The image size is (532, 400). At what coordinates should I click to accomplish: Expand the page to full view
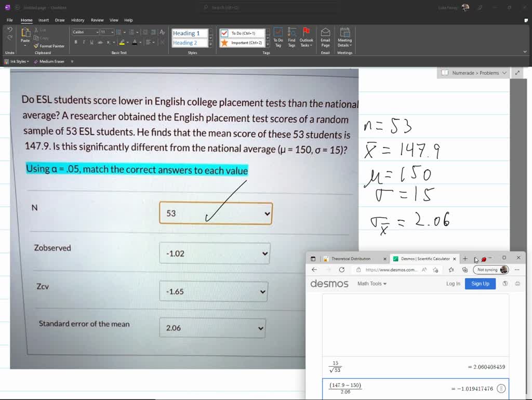coord(517,73)
